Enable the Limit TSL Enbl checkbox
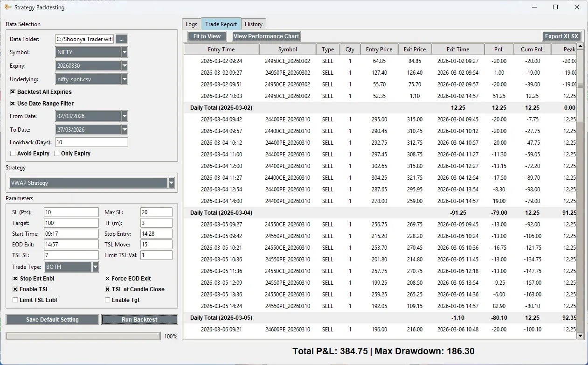This screenshot has width=588, height=365. point(15,300)
